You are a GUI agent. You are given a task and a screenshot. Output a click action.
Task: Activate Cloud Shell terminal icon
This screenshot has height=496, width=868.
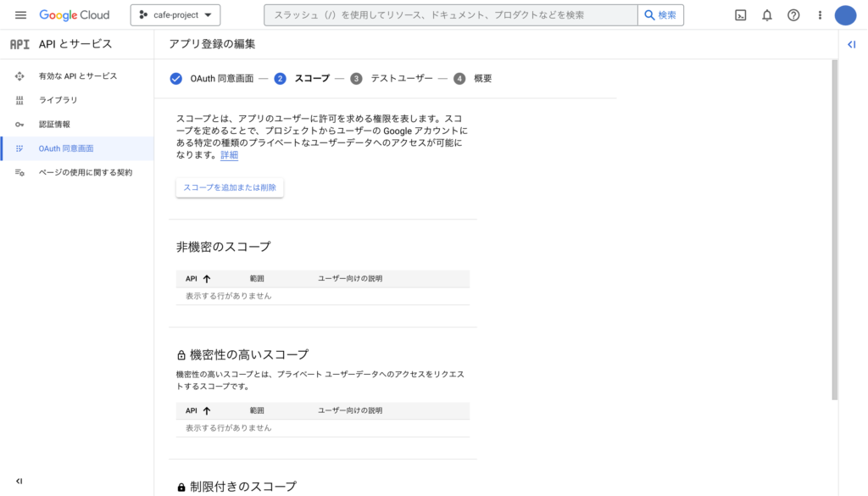pyautogui.click(x=740, y=15)
